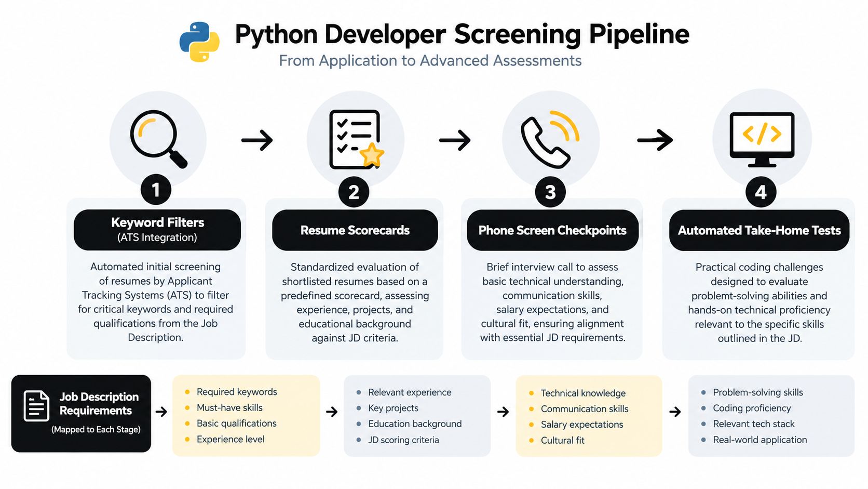
Task: Click the Basic qualifications bullet
Action: (230, 424)
